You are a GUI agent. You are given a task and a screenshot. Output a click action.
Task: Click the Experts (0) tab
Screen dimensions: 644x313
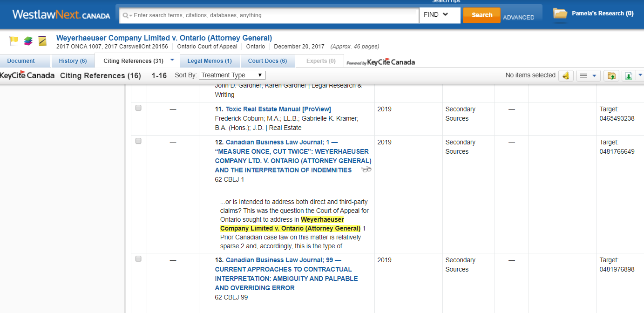click(x=321, y=61)
